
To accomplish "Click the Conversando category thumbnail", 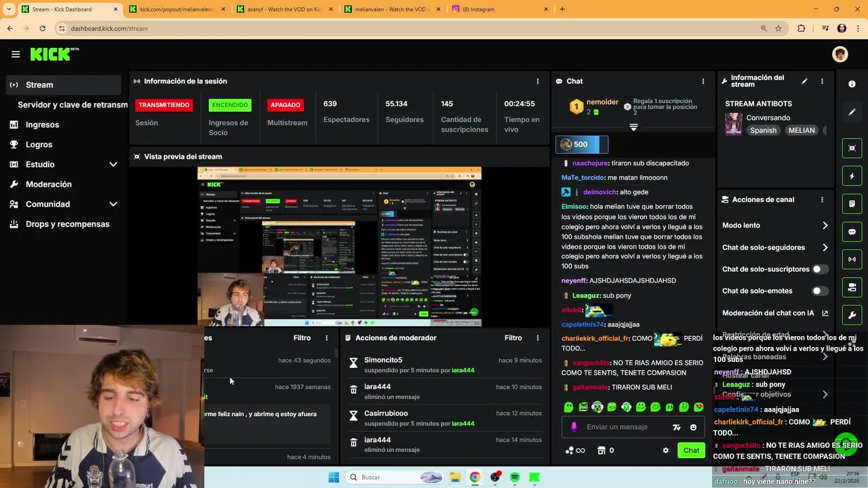I will (x=733, y=124).
